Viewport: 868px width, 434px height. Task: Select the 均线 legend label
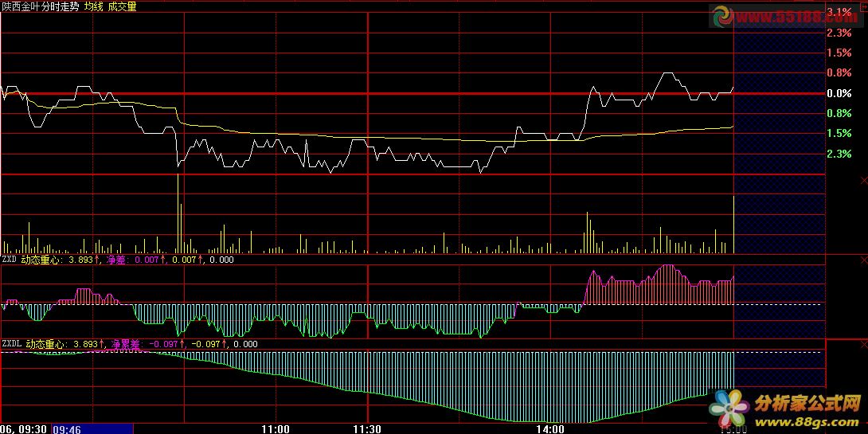pyautogui.click(x=93, y=6)
